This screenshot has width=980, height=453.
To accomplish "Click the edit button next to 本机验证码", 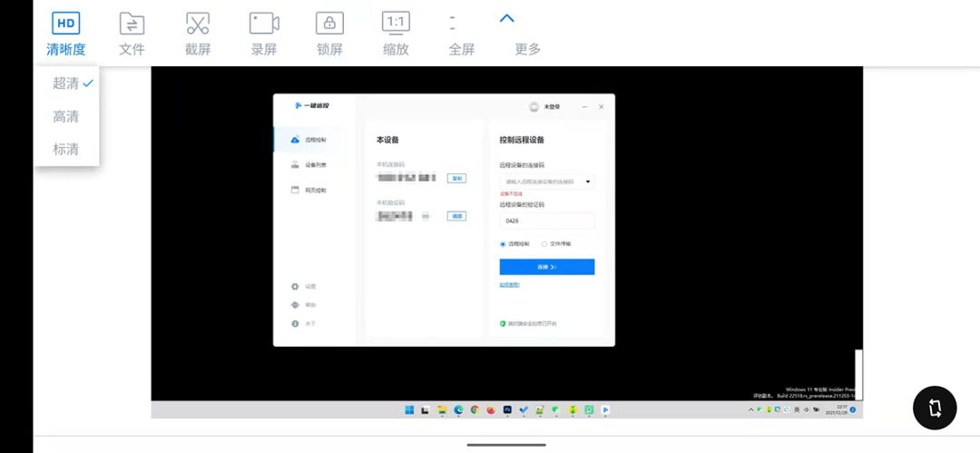I will pyautogui.click(x=456, y=216).
